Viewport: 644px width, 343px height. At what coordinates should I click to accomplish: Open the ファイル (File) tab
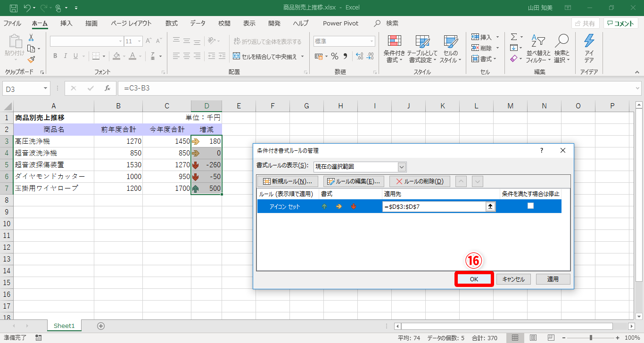pos(12,23)
